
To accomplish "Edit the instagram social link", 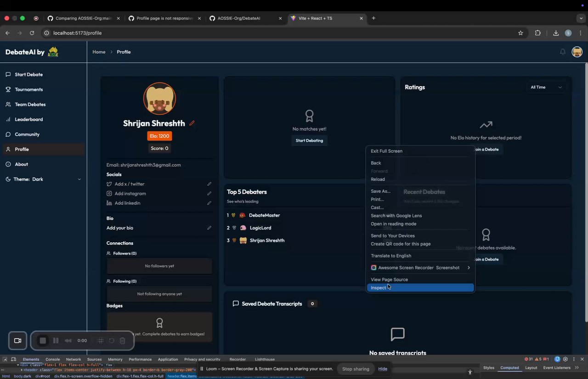I will coord(209,194).
